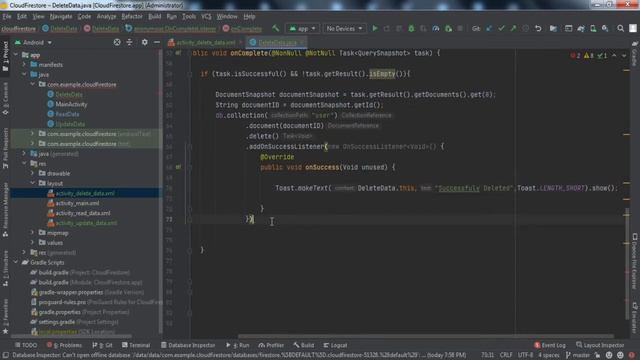Toggle the Emulator panel on the right edge
Image resolution: width=640 pixels, height=360 pixels.
coord(634,318)
